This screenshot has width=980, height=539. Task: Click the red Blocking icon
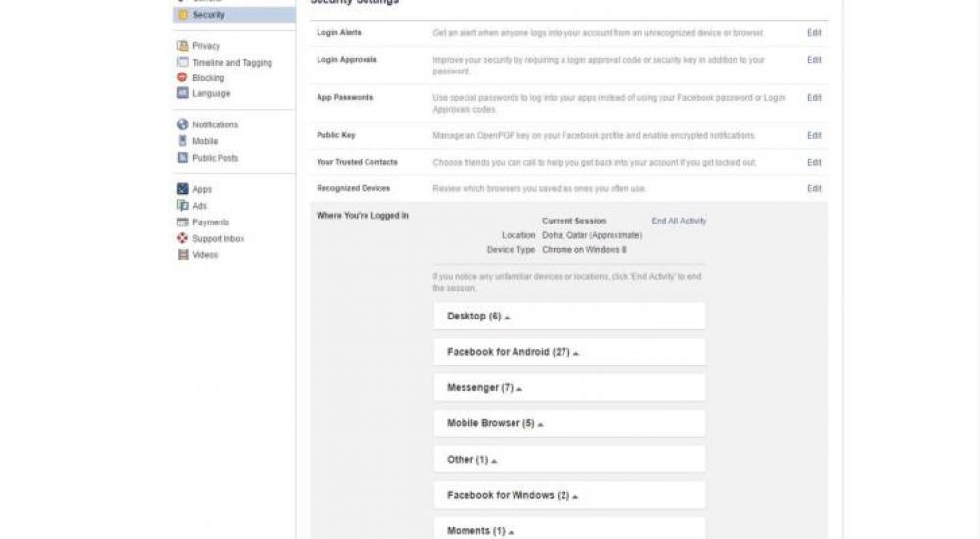pos(183,78)
